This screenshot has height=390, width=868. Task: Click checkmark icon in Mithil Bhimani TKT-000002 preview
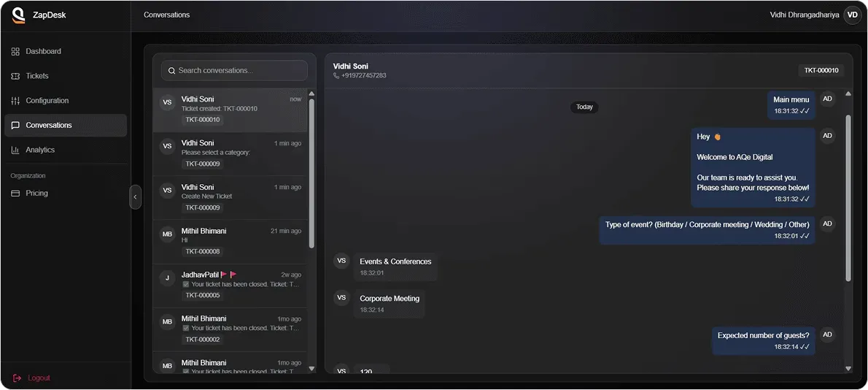click(186, 328)
